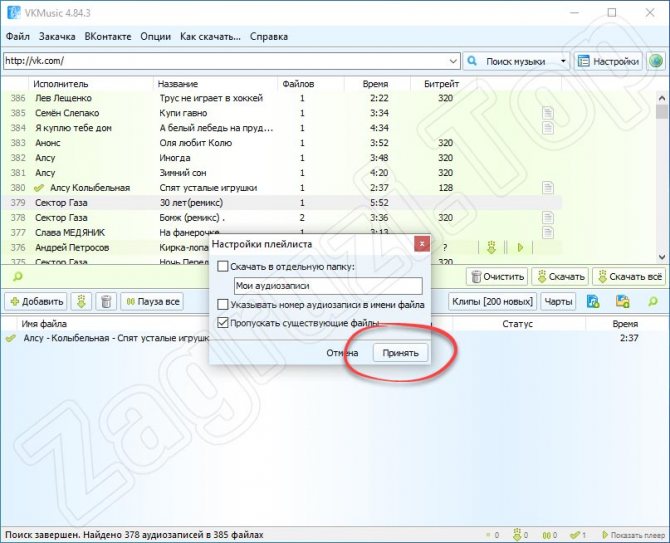Click the VKMusic app icon in title bar
The image size is (670, 543).
13,13
